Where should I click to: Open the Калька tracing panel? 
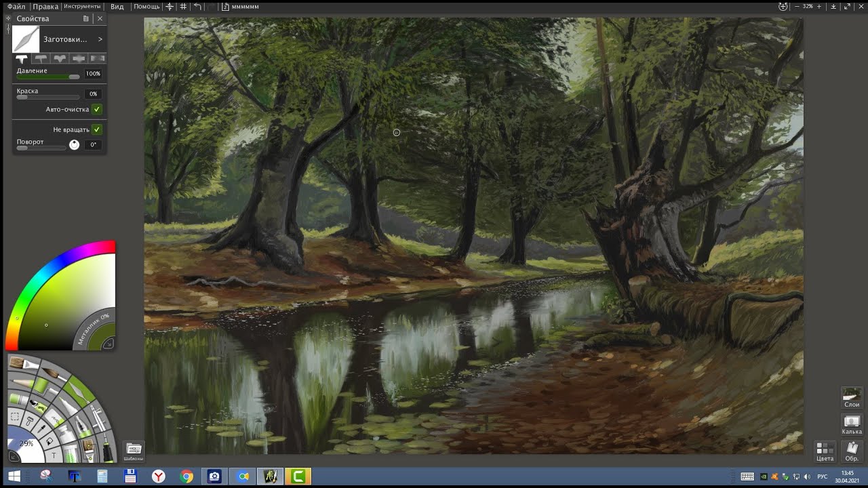pos(852,425)
